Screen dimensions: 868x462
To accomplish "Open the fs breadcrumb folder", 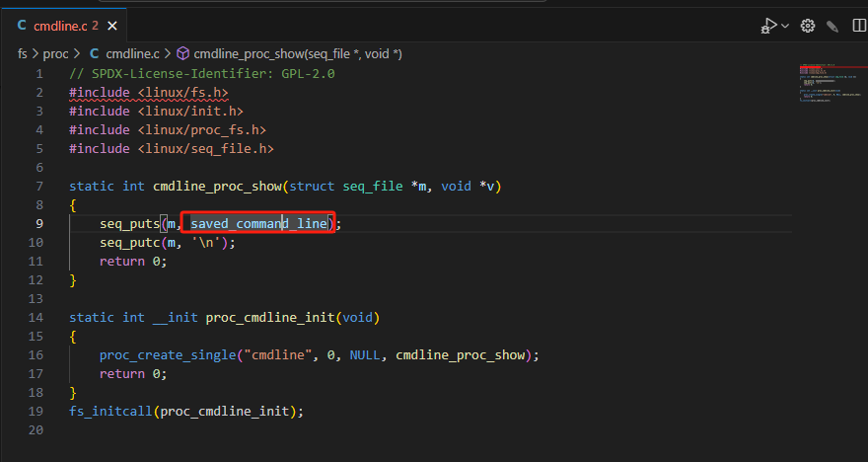I will (x=22, y=53).
